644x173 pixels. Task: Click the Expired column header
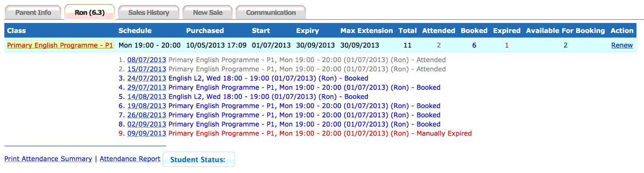(x=507, y=31)
